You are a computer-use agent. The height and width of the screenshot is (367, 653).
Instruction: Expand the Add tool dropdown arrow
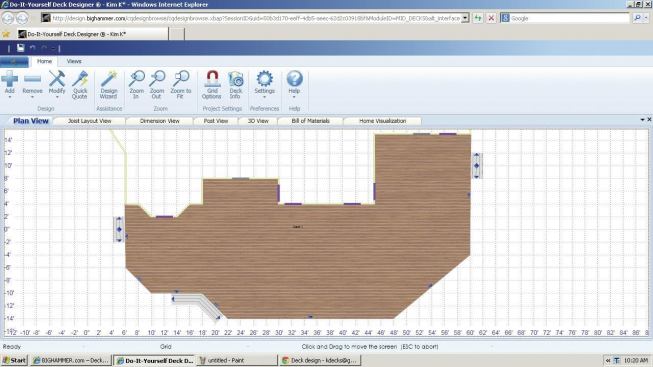[10, 97]
